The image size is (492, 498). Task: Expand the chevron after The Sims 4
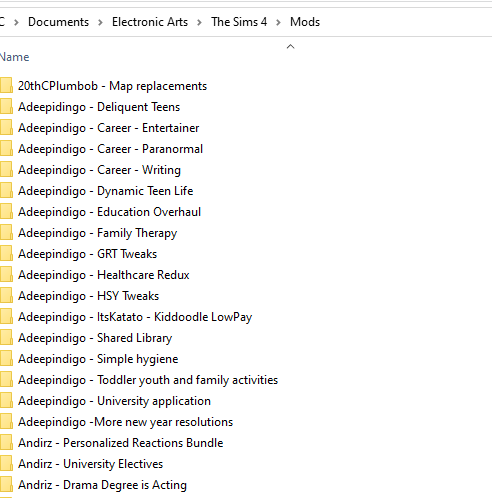point(278,22)
